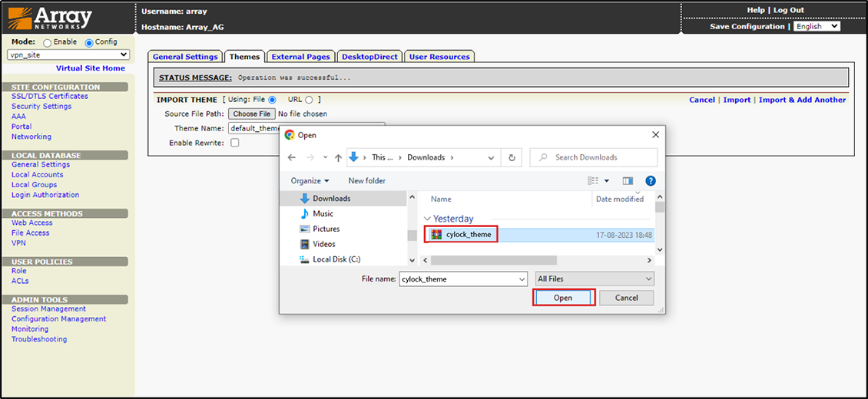Click the horizontal scrollbar in file list
868x399 pixels.
[x=492, y=260]
